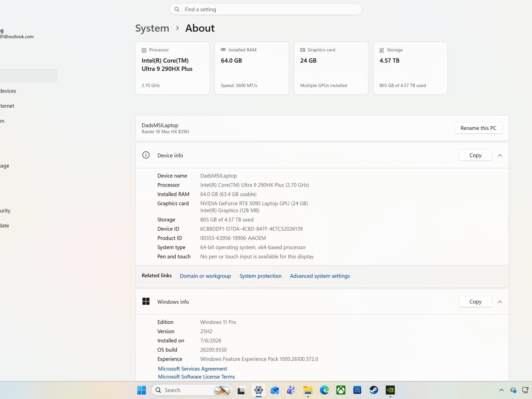532x399 pixels.
Task: Click the Task View taskbar icon
Action: point(241,390)
